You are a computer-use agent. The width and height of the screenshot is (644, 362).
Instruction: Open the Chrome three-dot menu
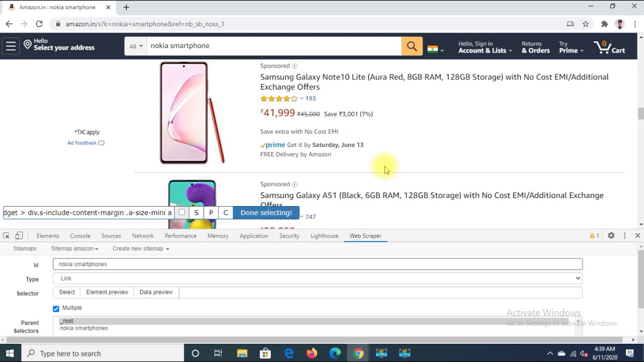635,24
